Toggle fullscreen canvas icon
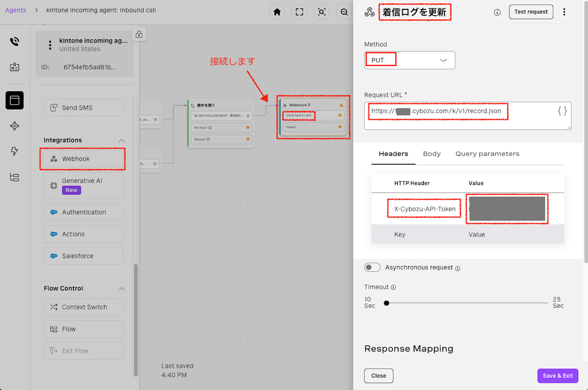The image size is (588, 390). click(299, 12)
